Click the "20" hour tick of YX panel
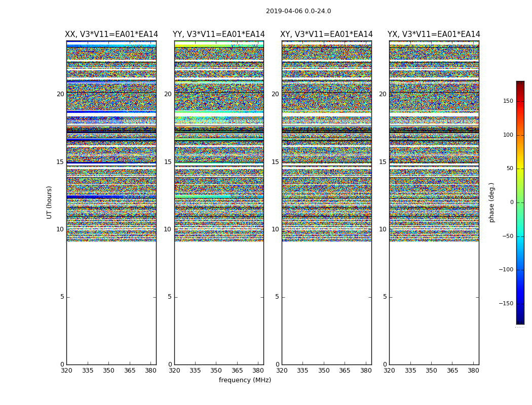The image size is (532, 405). 383,94
